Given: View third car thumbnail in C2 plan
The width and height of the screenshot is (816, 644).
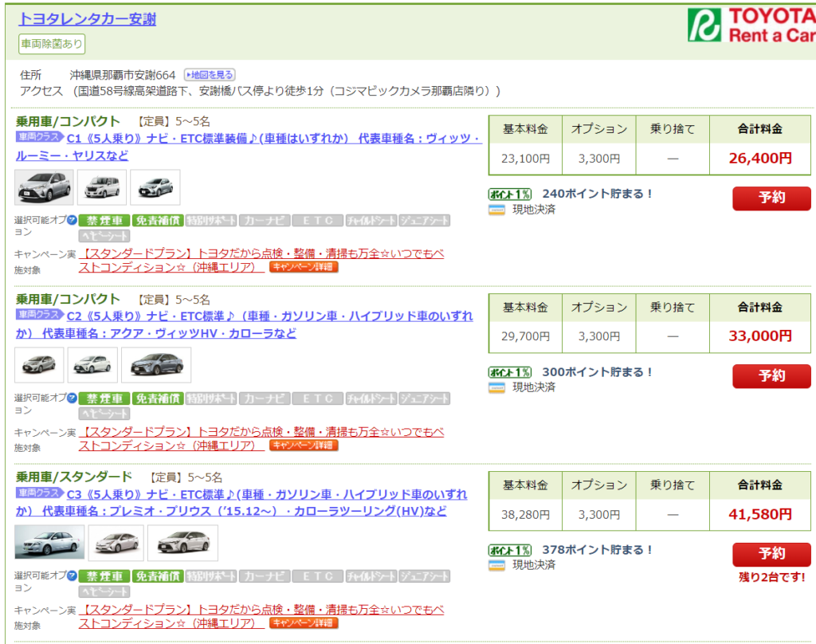Looking at the screenshot, I should coord(156,365).
